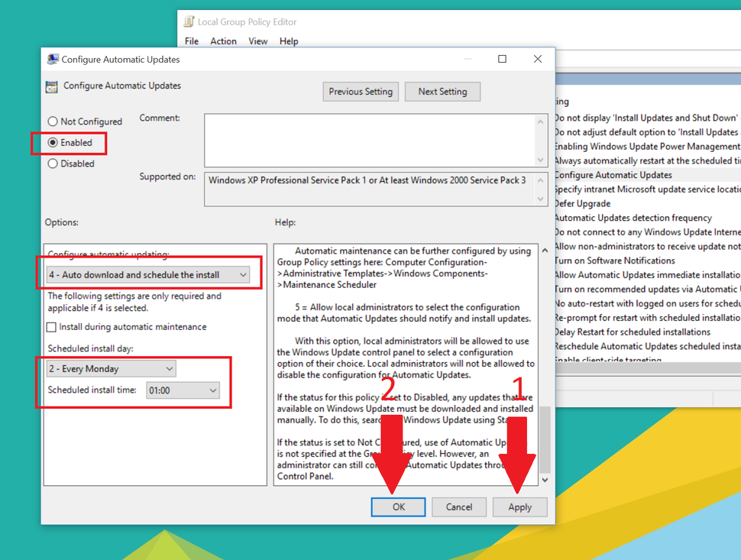Viewport: 741px width, 560px height.
Task: Click the Next Setting button
Action: point(443,92)
